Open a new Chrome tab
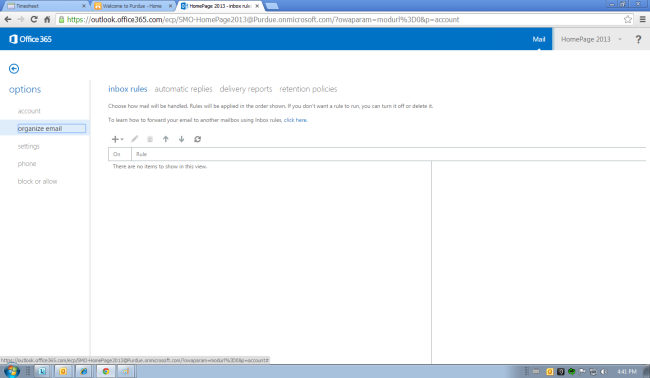Image resolution: width=650 pixels, height=378 pixels. tap(272, 6)
